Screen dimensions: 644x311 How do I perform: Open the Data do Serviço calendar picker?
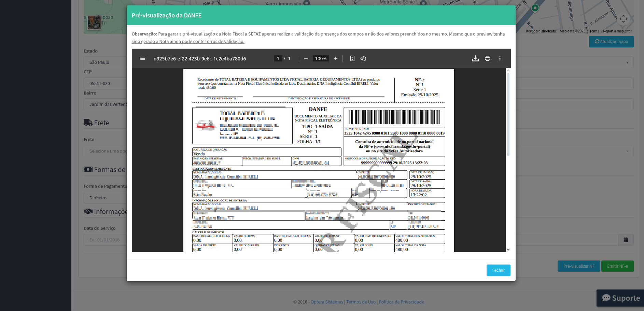point(626,240)
